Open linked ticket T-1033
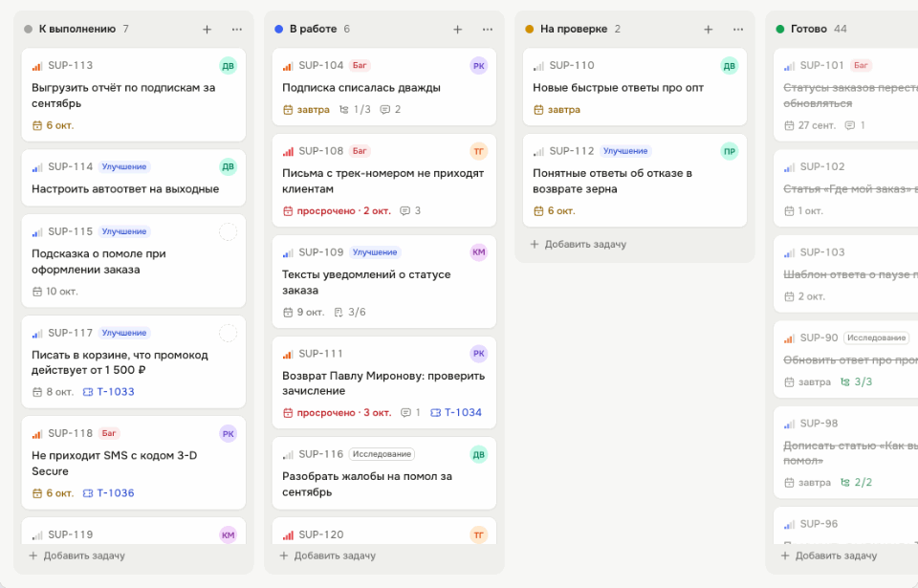This screenshot has height=588, width=918. pyautogui.click(x=108, y=392)
